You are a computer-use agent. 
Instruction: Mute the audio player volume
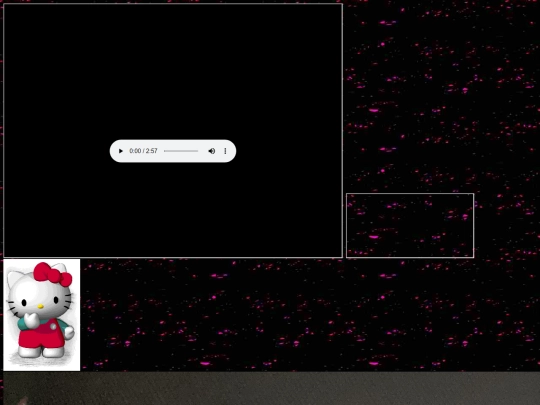click(212, 151)
